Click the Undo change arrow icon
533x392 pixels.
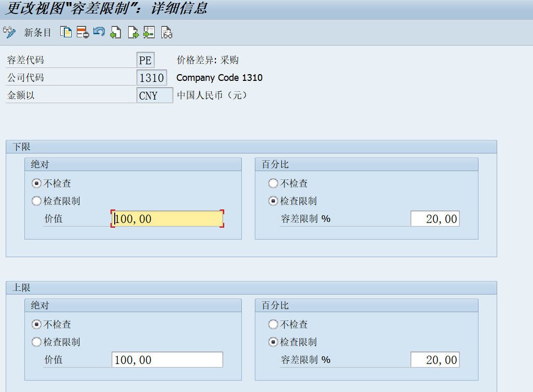[x=99, y=32]
